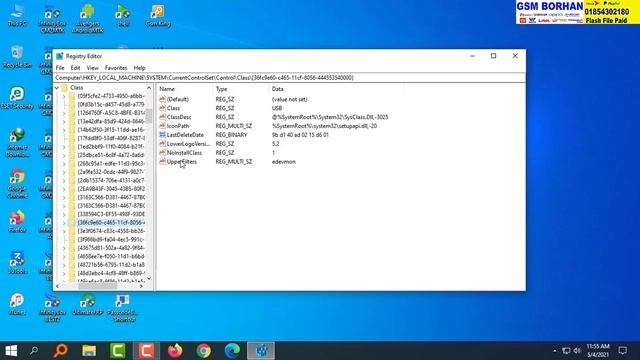Expand the {1264760F-A5C8 key
This screenshot has height=360, width=640.
click(x=64, y=113)
